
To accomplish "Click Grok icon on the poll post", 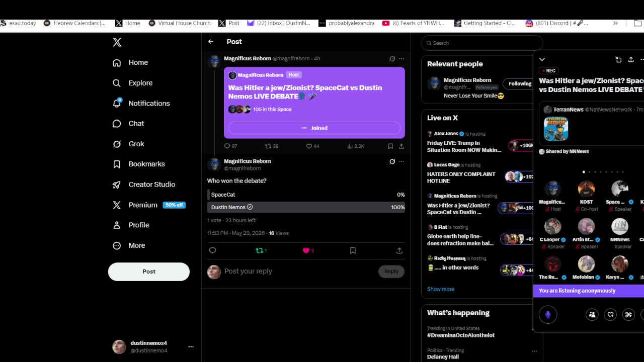I will click(x=392, y=161).
